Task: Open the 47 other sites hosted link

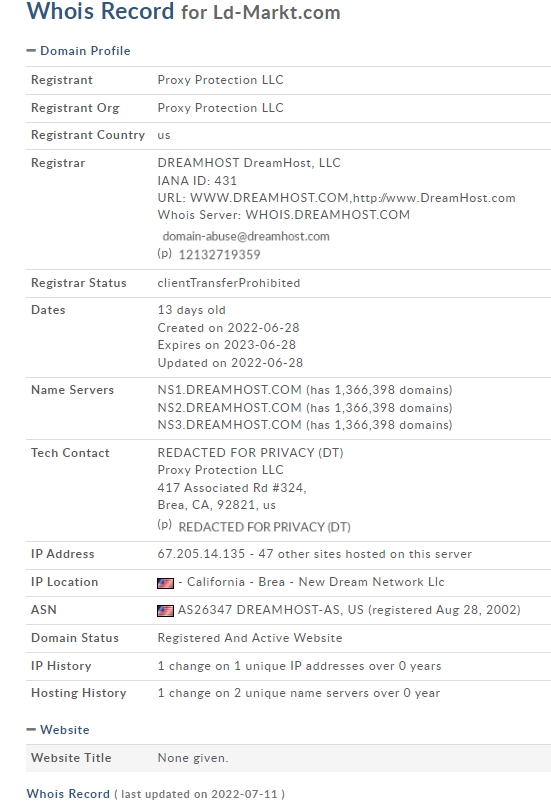Action: (x=365, y=554)
